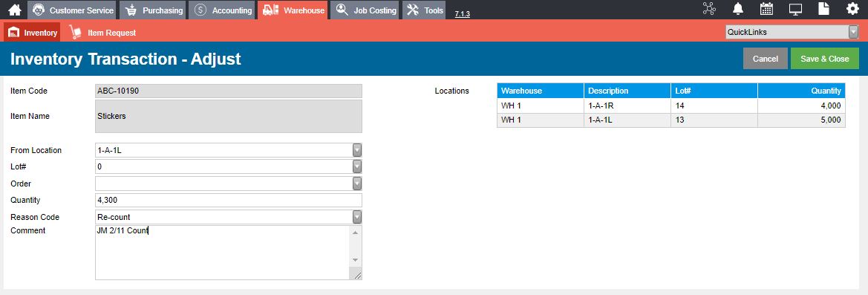Open the Purchasing tab
The image size is (868, 295).
point(154,10)
